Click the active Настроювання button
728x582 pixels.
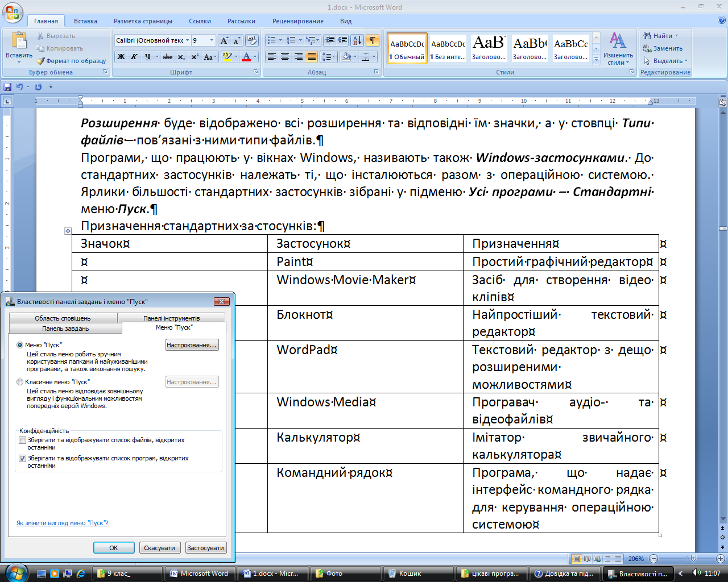coord(192,345)
